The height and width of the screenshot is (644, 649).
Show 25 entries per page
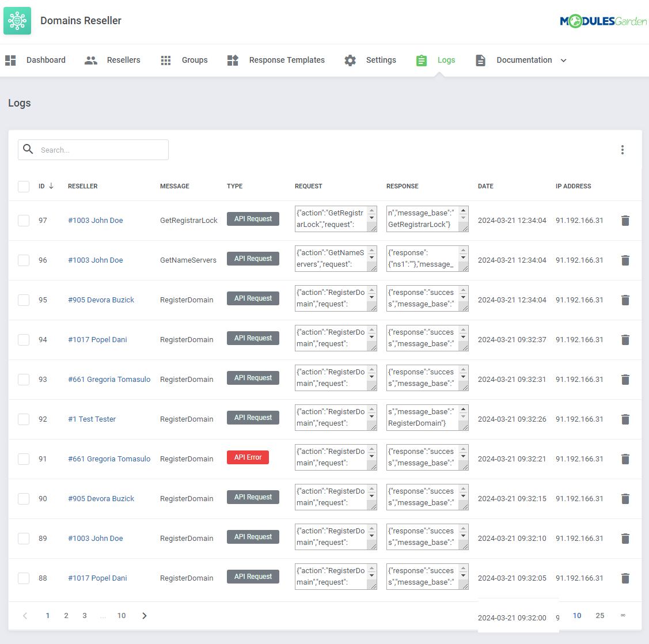599,616
